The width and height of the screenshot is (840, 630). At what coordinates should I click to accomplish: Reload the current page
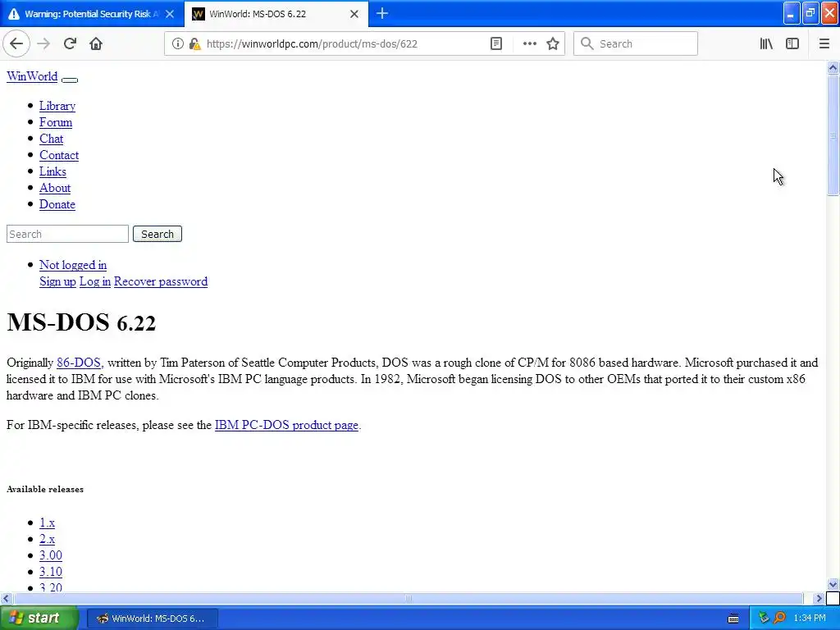pos(70,44)
